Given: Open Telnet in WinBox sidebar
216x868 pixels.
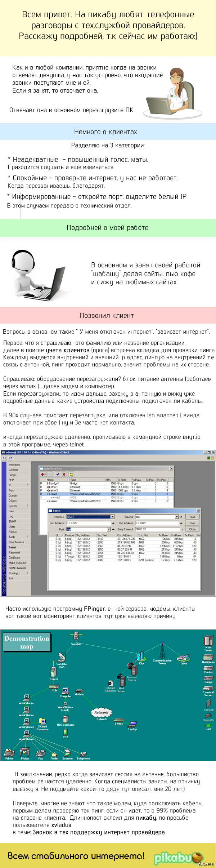Looking at the screenshot, I should click(12, 547).
